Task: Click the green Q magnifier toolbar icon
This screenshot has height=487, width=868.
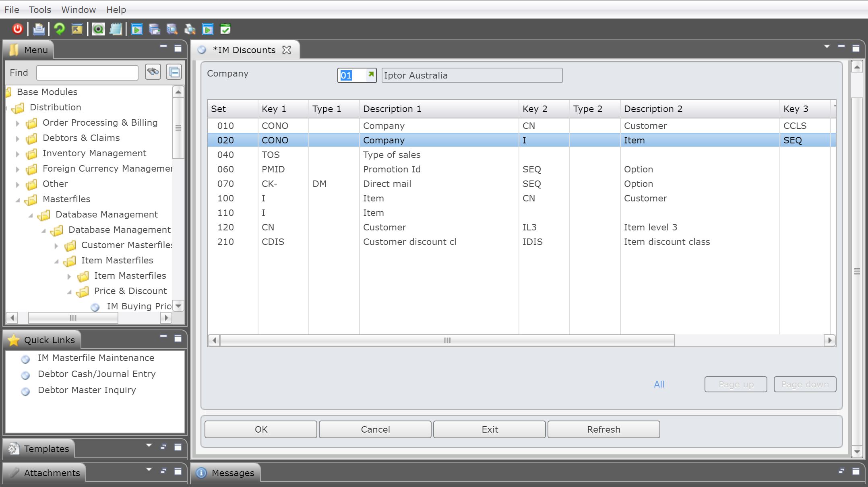Action: tap(98, 29)
